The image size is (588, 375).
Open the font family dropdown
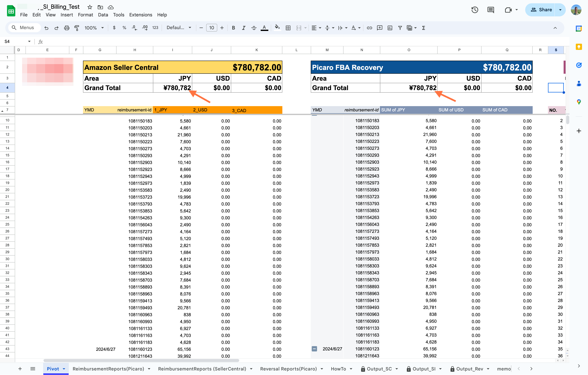tap(179, 28)
